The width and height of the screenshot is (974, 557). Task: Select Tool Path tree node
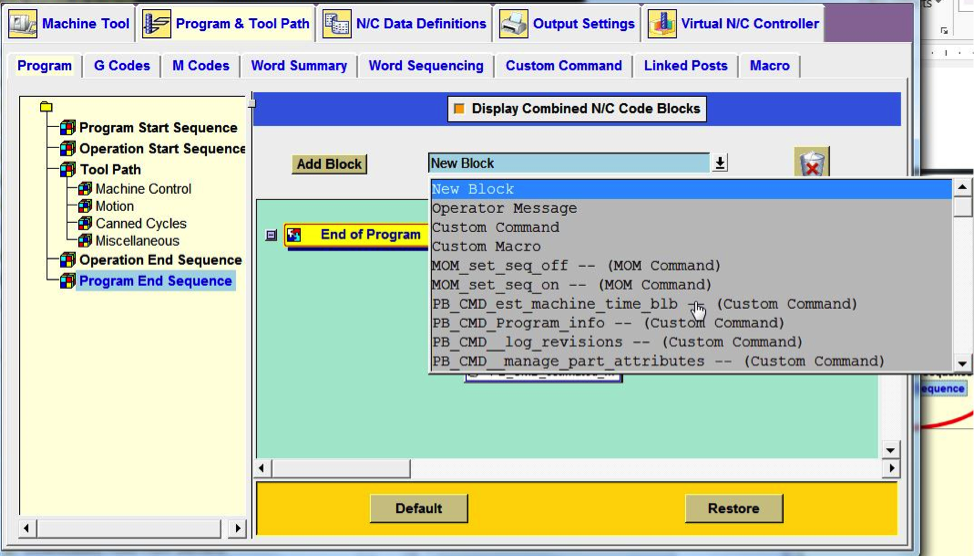pos(110,170)
